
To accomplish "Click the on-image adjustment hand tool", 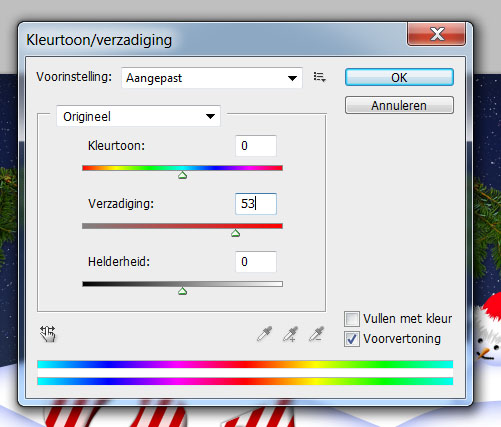I will 48,334.
